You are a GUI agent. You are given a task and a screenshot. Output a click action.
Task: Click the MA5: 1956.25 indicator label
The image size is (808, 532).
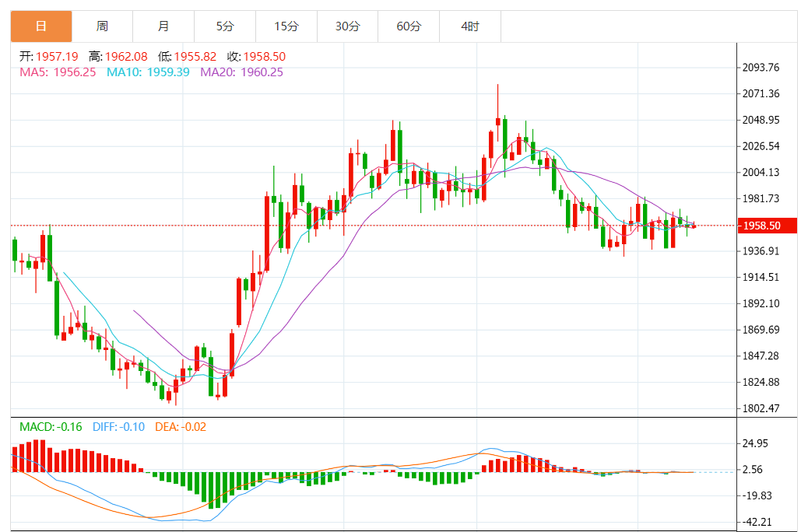coord(58,72)
